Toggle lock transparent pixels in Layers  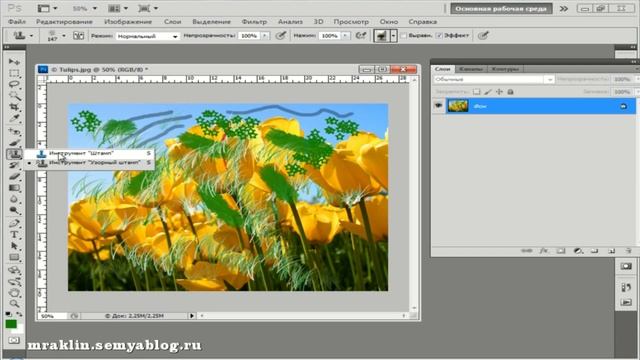coord(477,92)
